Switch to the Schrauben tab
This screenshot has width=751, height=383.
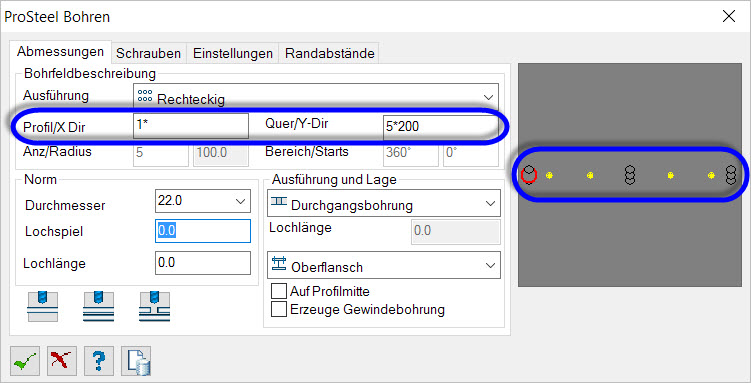pos(148,53)
